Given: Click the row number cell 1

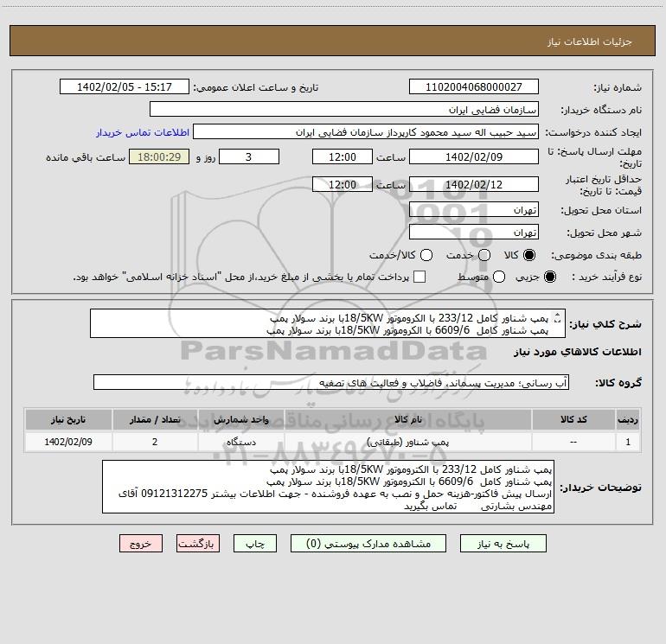Looking at the screenshot, I should coord(628,442).
